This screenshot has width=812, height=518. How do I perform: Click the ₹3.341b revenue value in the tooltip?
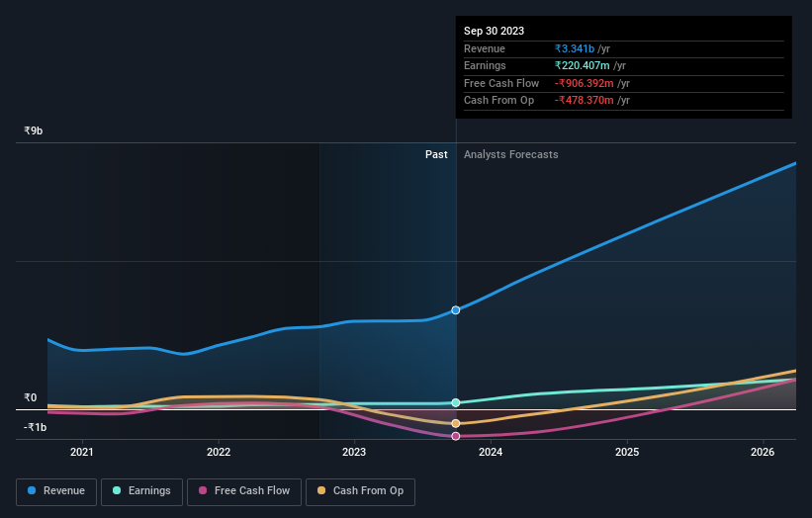click(575, 48)
